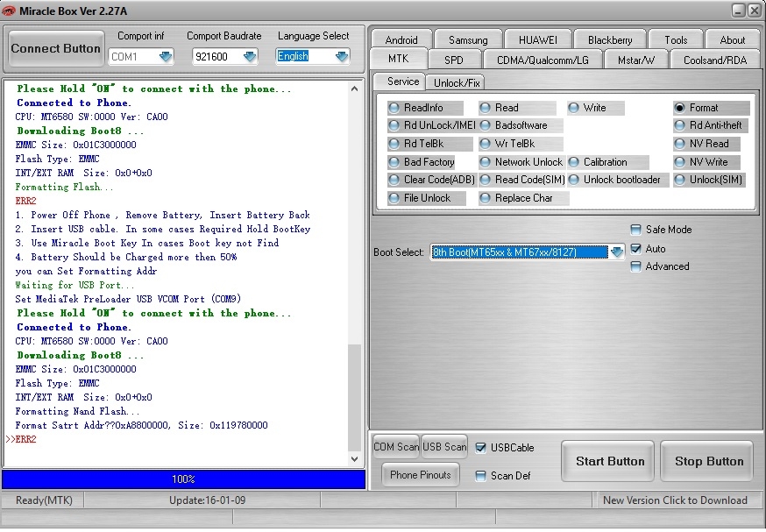The image size is (766, 532).
Task: Enable the Safe Mode checkbox
Action: click(635, 230)
